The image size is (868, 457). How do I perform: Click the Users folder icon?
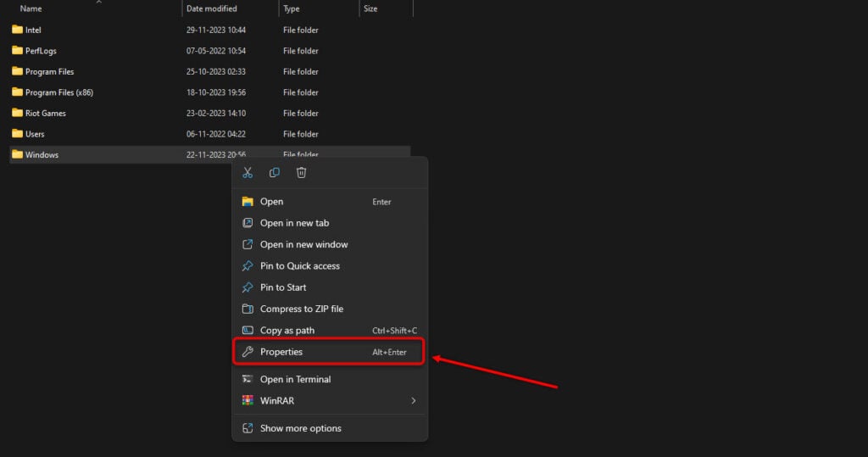pos(17,133)
